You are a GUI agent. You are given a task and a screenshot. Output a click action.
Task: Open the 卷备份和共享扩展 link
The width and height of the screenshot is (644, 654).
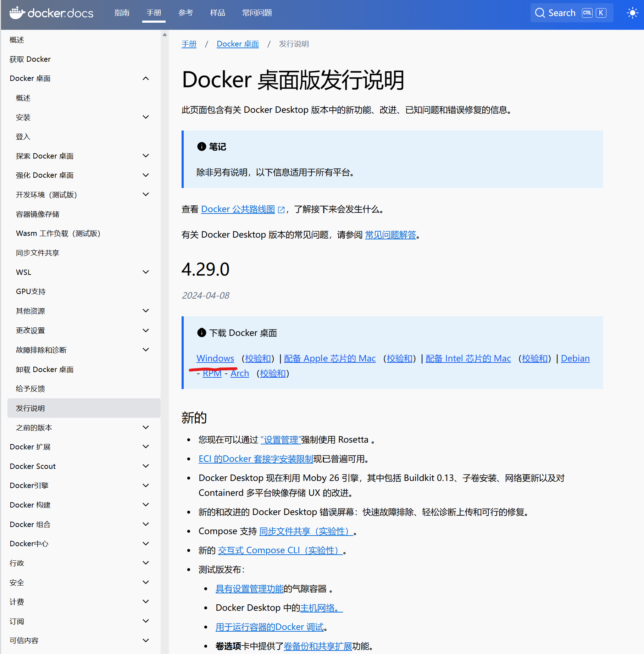click(x=318, y=646)
